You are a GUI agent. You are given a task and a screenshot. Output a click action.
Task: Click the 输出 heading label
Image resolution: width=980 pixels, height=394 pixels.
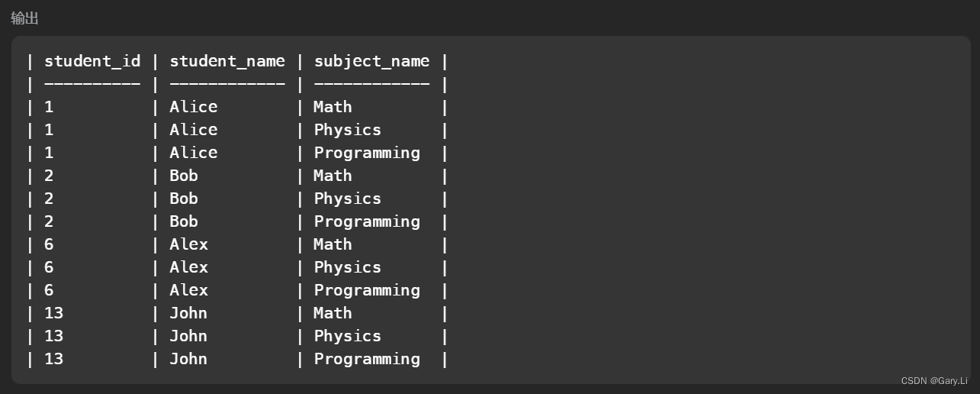(x=24, y=18)
